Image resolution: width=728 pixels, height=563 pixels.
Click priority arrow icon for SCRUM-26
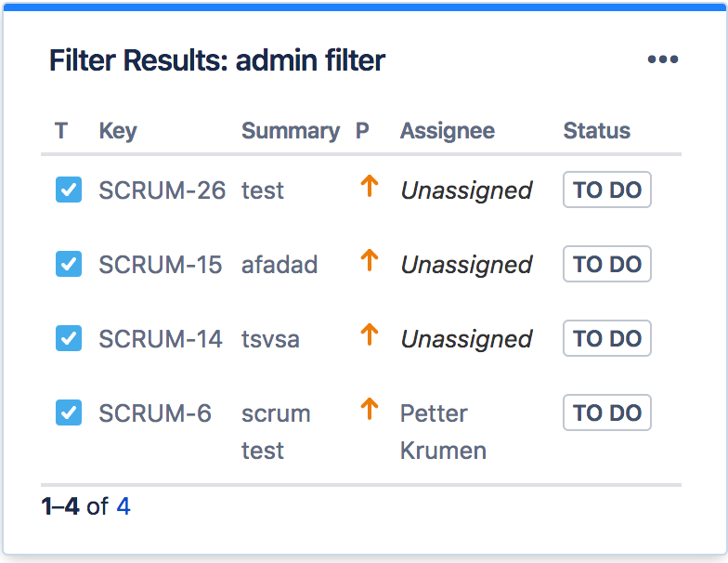(370, 187)
